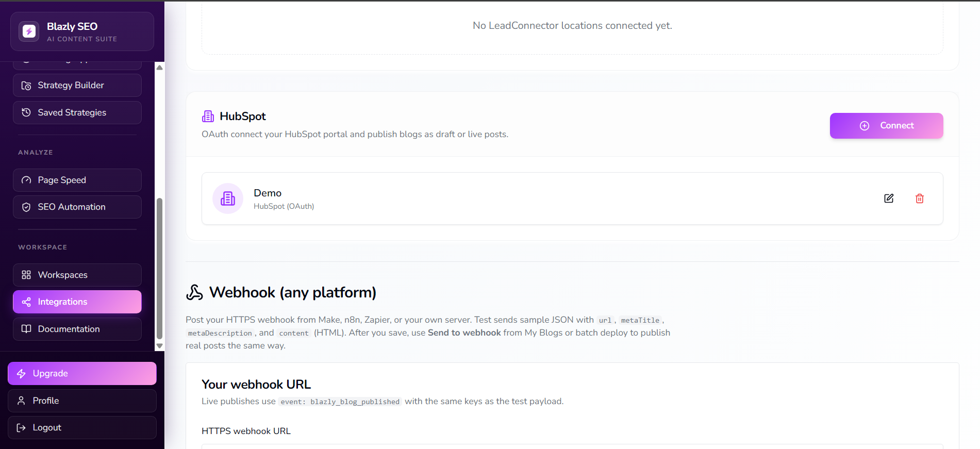The height and width of the screenshot is (449, 980).
Task: Click the SEO Automation shield icon
Action: [x=26, y=207]
